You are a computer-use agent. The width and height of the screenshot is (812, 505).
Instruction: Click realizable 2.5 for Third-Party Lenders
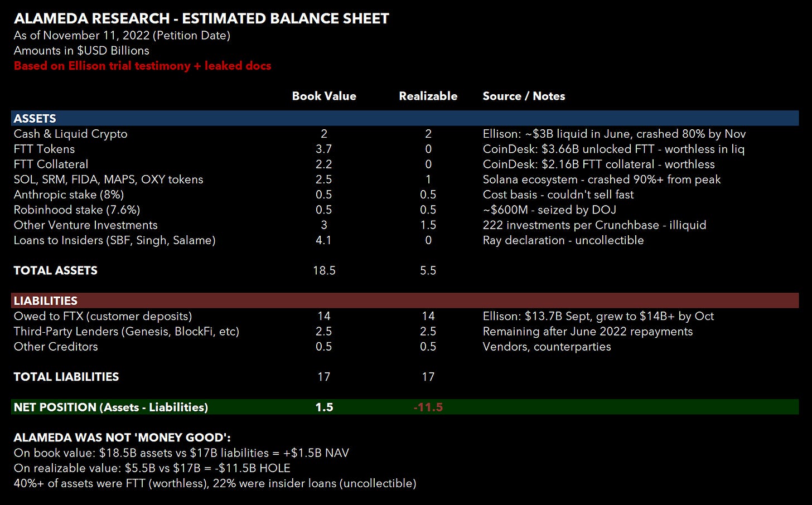coord(428,331)
